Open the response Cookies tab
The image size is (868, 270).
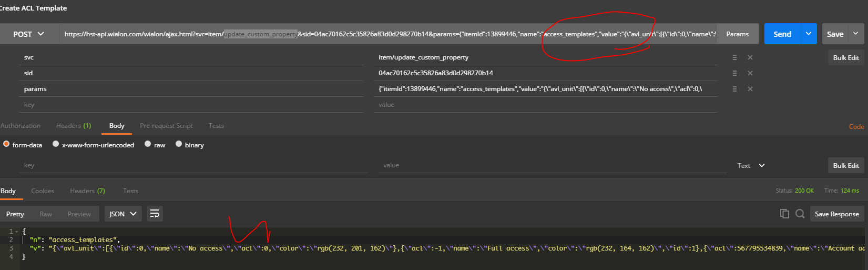(x=43, y=191)
